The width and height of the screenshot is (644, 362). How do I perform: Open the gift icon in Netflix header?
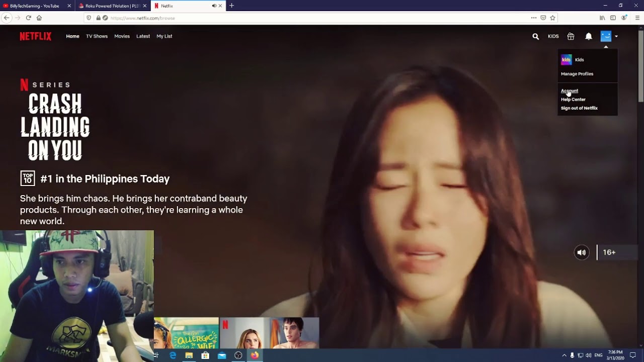pyautogui.click(x=571, y=36)
